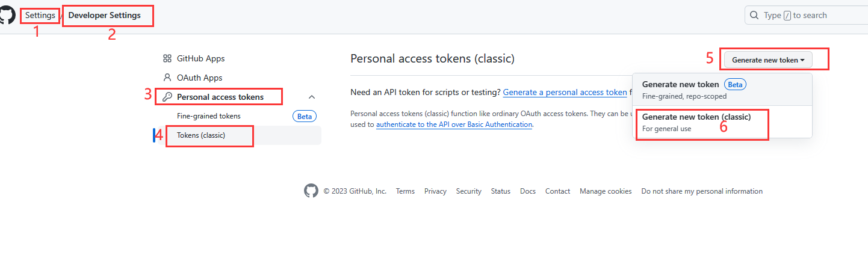
Task: Click the OAuth Apps person icon
Action: pyautogui.click(x=167, y=78)
